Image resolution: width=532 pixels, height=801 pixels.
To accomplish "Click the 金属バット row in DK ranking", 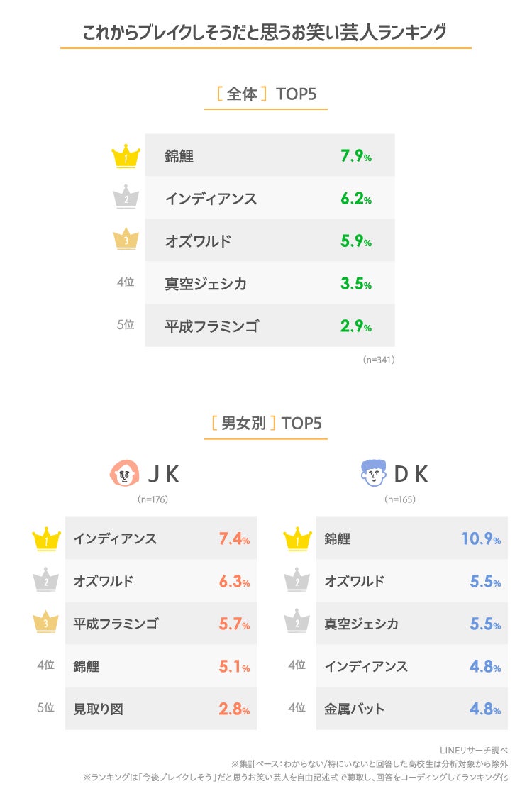I will coord(412,709).
